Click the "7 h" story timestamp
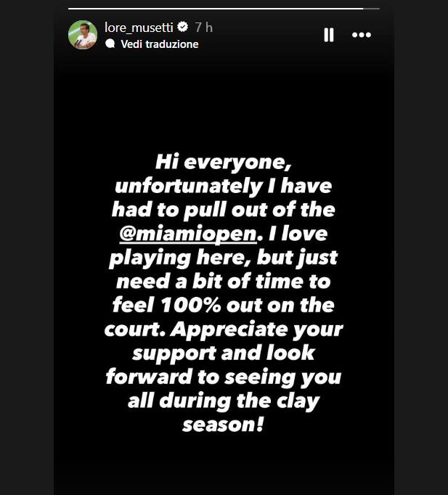The width and height of the screenshot is (448, 495). (203, 27)
